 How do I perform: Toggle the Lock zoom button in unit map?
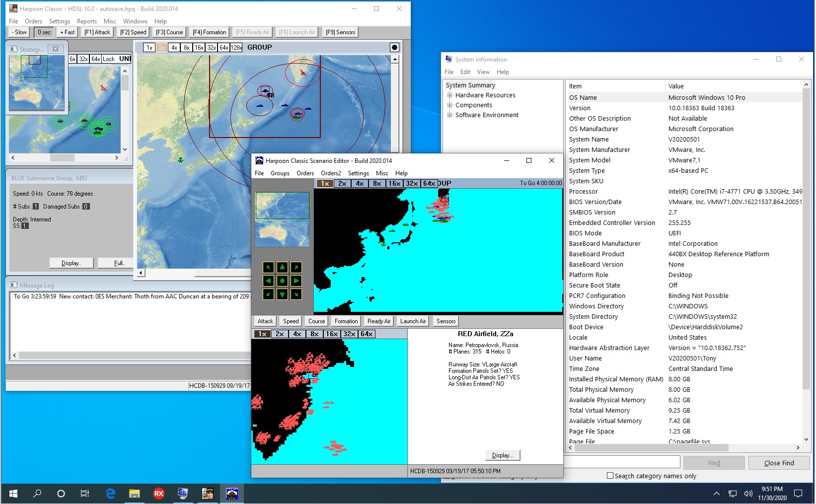108,59
